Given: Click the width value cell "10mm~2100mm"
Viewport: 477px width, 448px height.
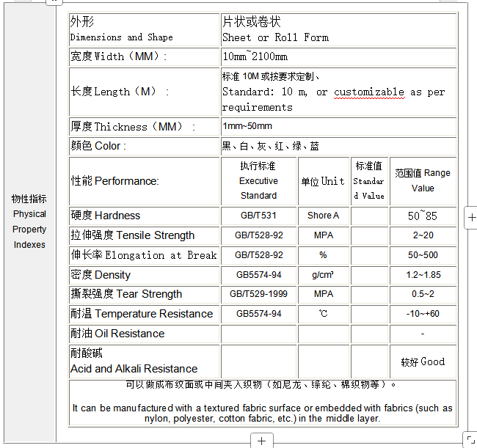Looking at the screenshot, I should 338,56.
